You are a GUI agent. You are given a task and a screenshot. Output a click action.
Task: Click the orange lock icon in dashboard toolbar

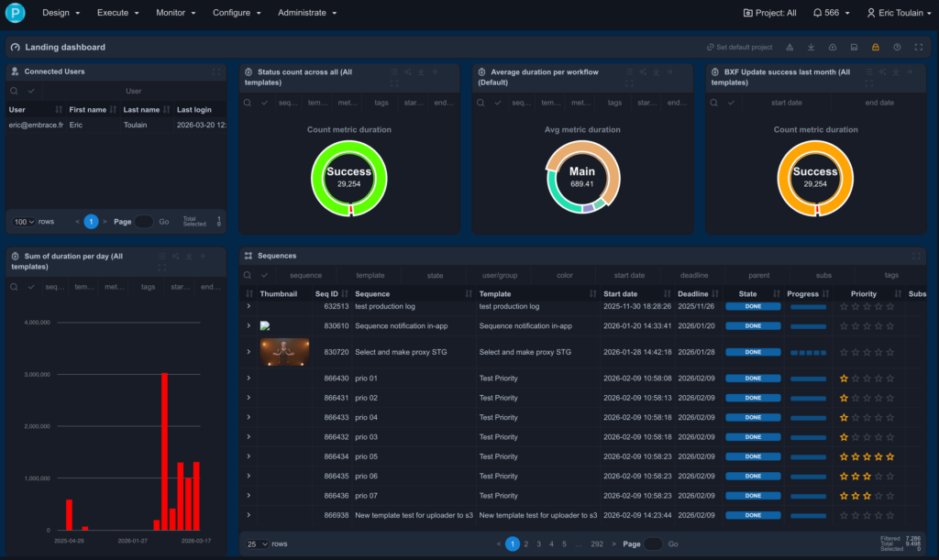coord(875,47)
